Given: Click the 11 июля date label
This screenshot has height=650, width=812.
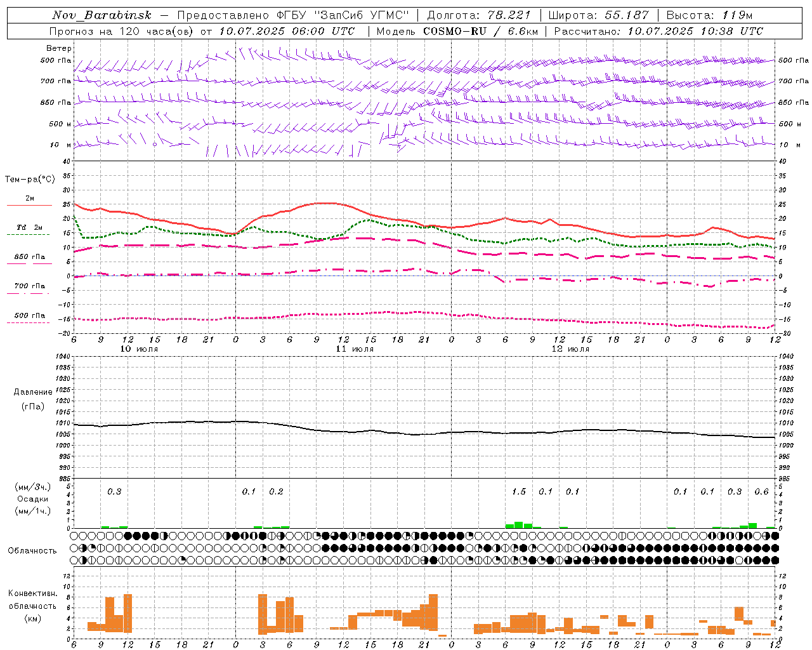Looking at the screenshot, I should [x=355, y=349].
